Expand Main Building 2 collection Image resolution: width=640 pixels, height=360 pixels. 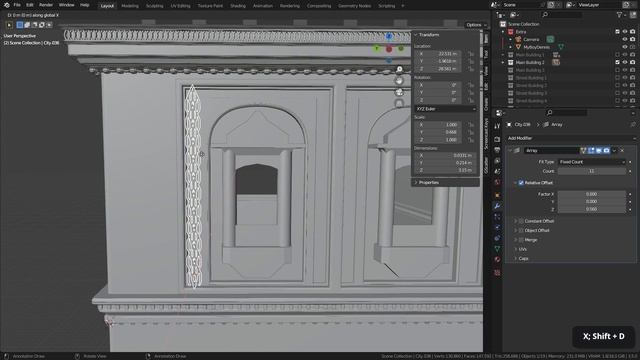pos(503,62)
